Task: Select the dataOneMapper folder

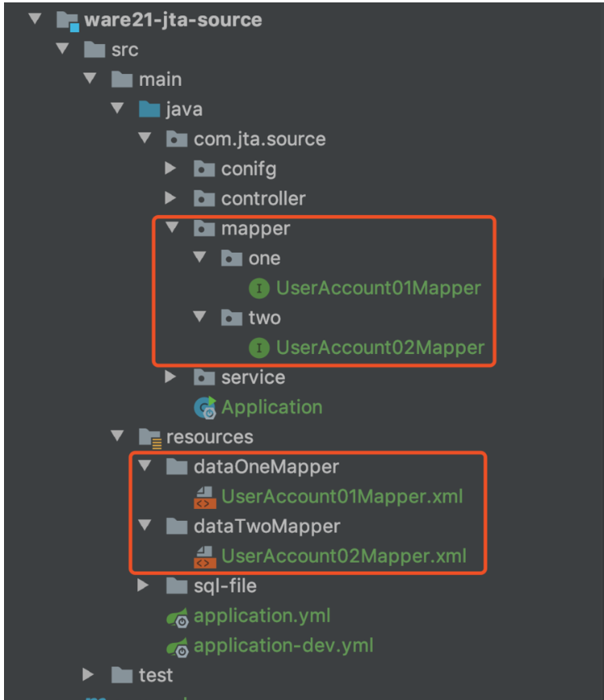Action: [x=266, y=466]
